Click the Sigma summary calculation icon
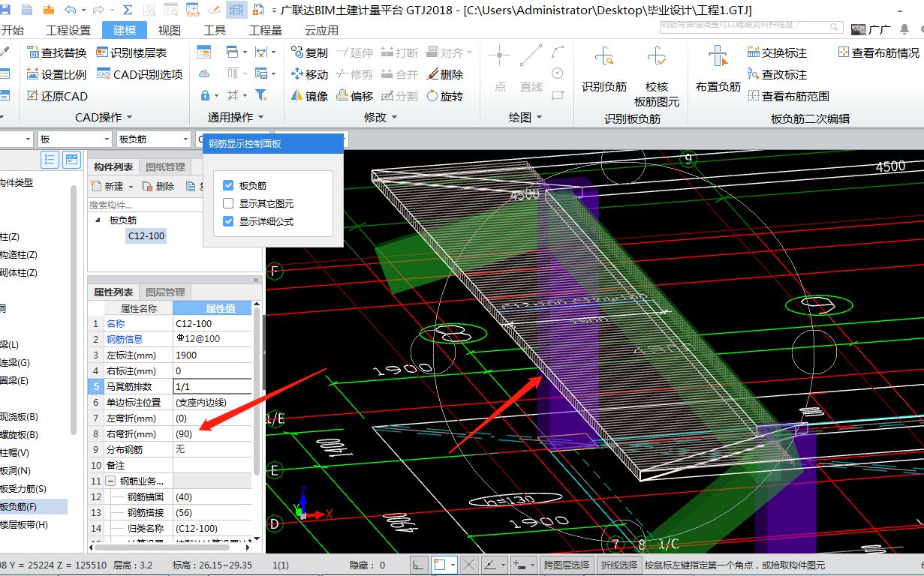The width and height of the screenshot is (924, 576). point(128,10)
